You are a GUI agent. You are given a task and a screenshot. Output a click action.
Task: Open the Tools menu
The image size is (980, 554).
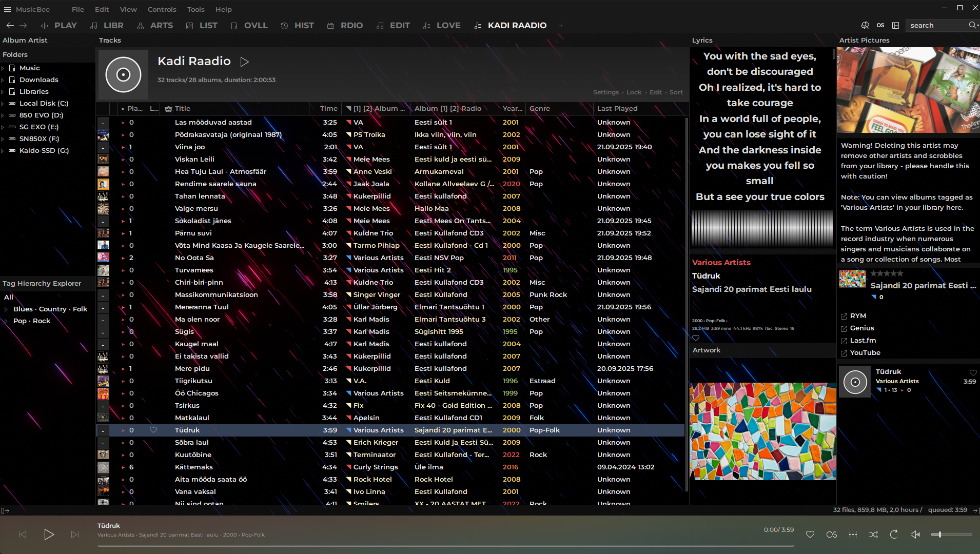[195, 9]
